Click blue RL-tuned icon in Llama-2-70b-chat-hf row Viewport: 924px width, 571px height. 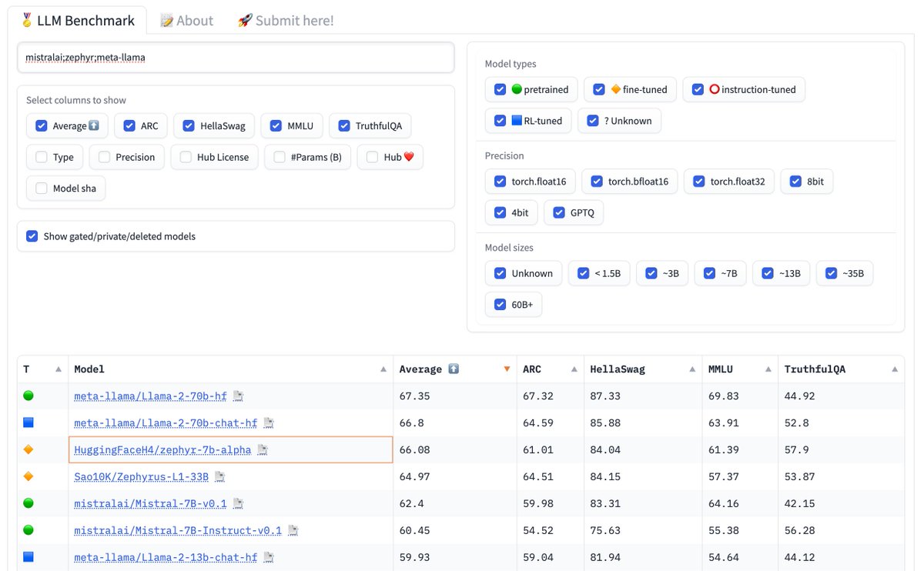28,423
